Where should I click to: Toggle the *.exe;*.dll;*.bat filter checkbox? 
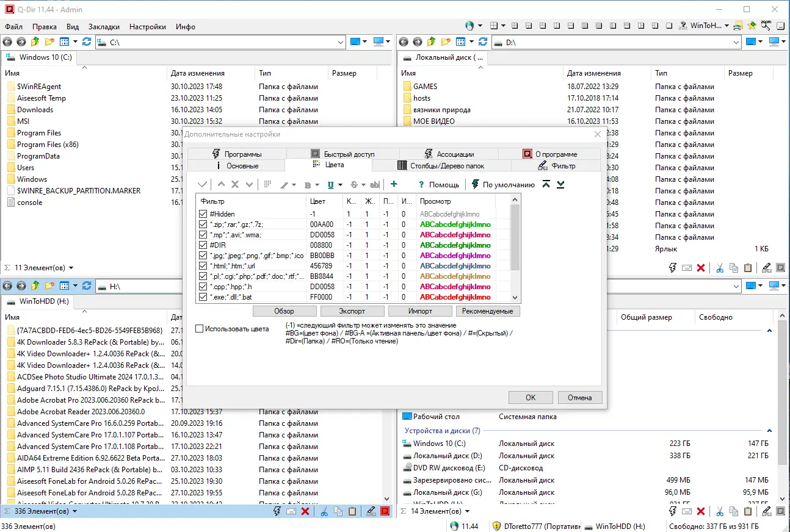[x=203, y=297]
